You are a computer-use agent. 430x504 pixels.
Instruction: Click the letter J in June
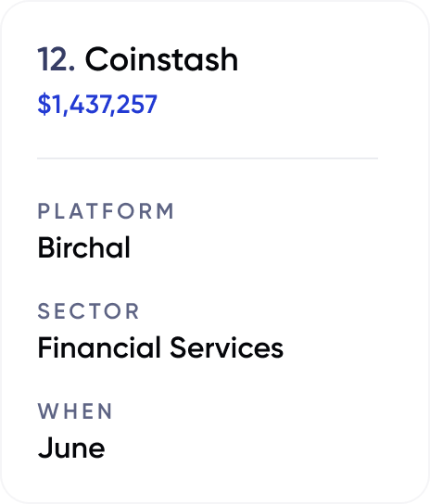pos(44,447)
